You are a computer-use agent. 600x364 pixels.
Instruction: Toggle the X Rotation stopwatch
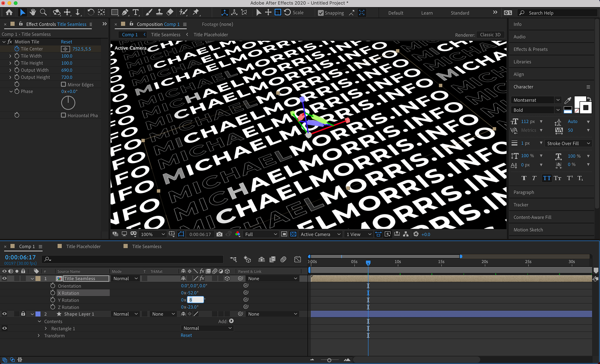[x=53, y=293]
